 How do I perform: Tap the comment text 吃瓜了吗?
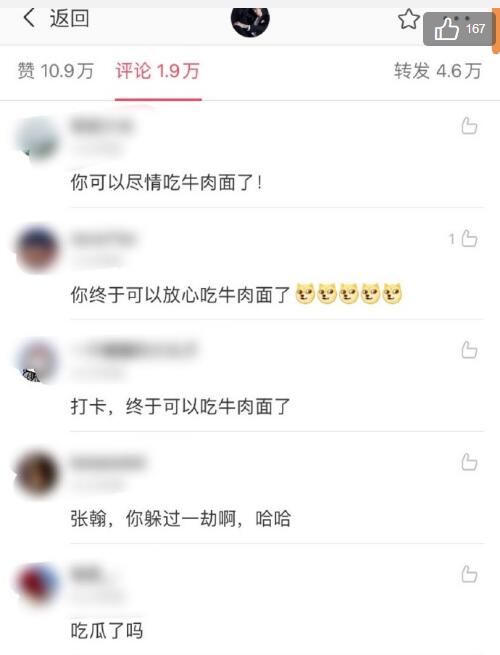click(107, 630)
